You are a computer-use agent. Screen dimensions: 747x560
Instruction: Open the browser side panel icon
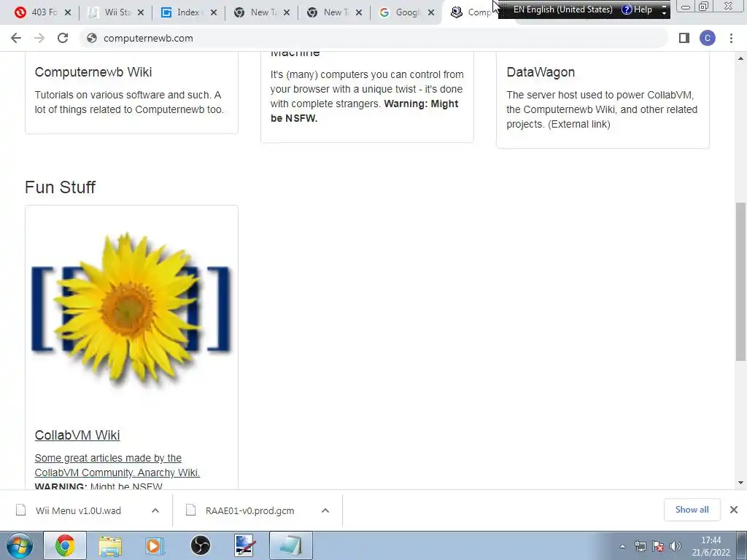coord(684,38)
